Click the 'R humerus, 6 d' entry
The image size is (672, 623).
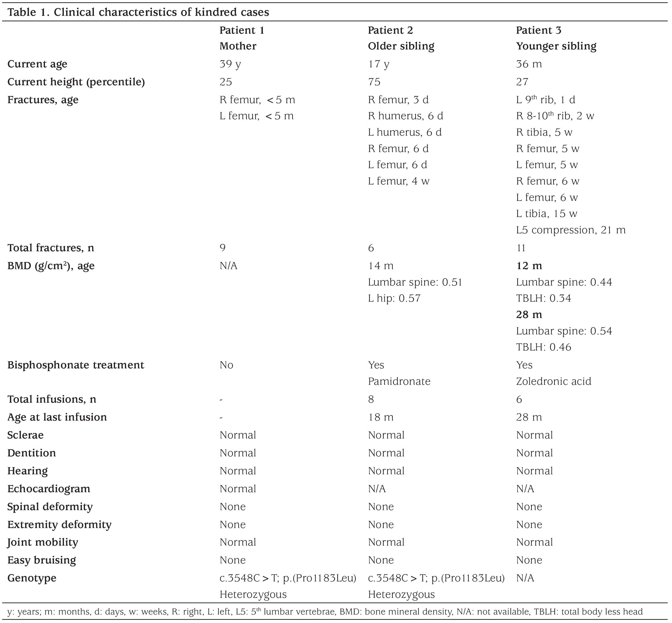405,116
